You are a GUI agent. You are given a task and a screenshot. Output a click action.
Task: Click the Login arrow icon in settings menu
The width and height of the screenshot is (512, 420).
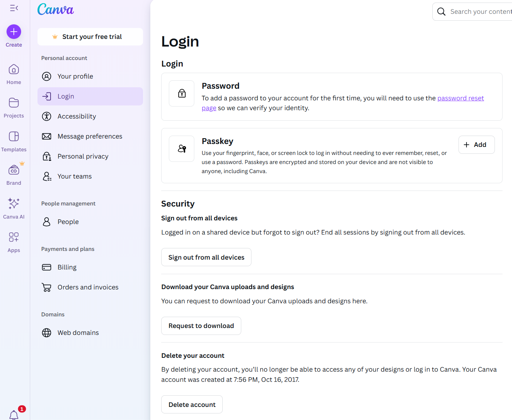(x=47, y=96)
